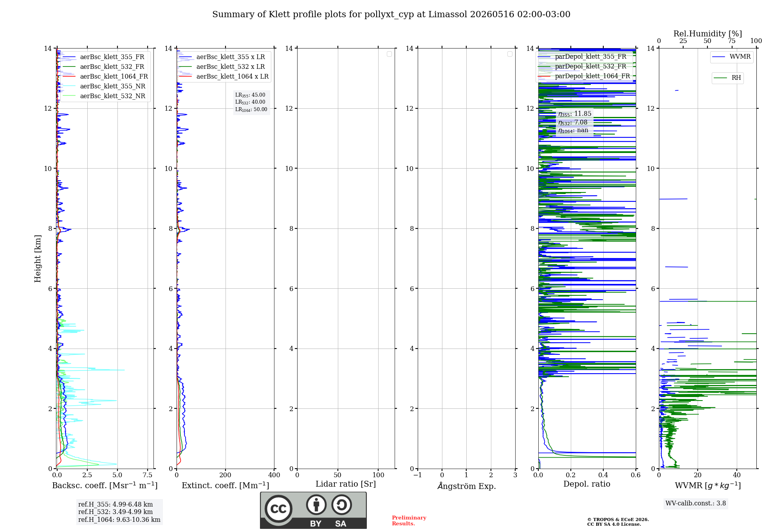Click tick label 75 on Rel.Humidity axis
This screenshot has height=532, width=783.
coord(731,41)
